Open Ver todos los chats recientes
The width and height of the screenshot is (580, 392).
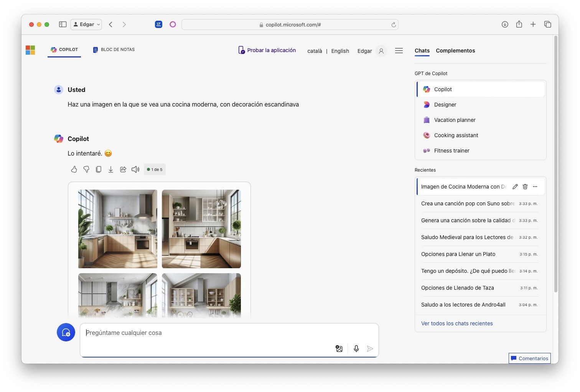click(x=457, y=323)
